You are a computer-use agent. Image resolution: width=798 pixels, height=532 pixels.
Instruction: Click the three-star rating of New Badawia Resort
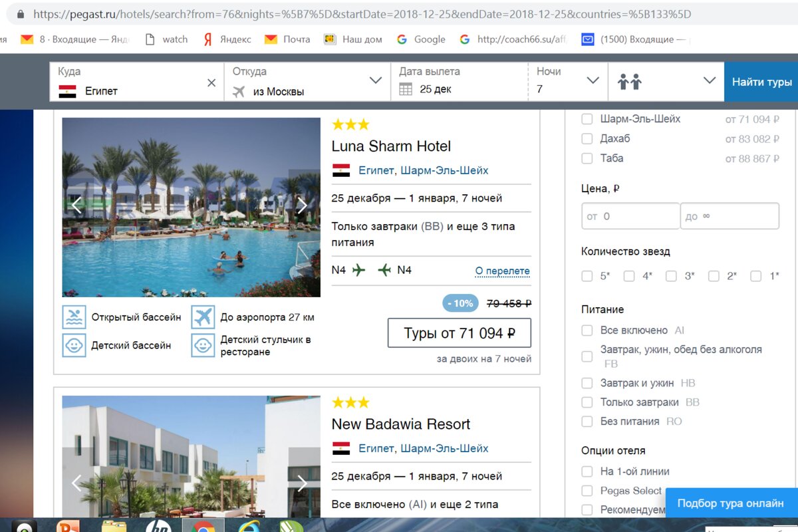point(350,402)
